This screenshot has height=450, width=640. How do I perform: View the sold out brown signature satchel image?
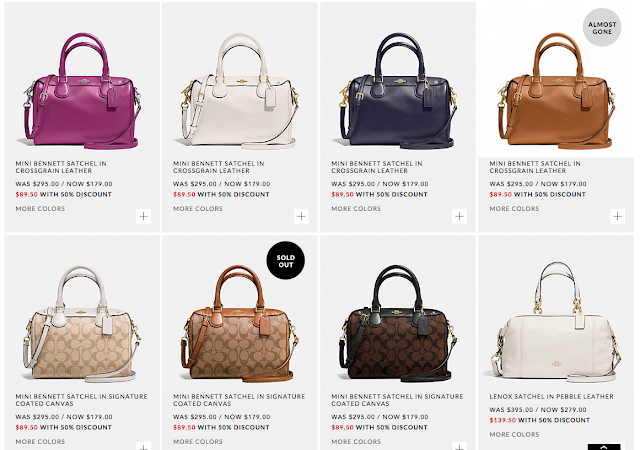[240, 323]
